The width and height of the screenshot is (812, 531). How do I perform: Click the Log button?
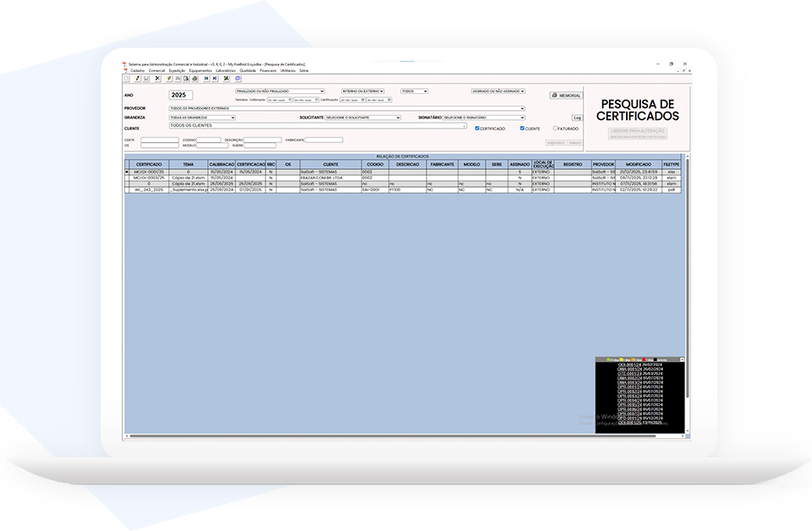577,118
